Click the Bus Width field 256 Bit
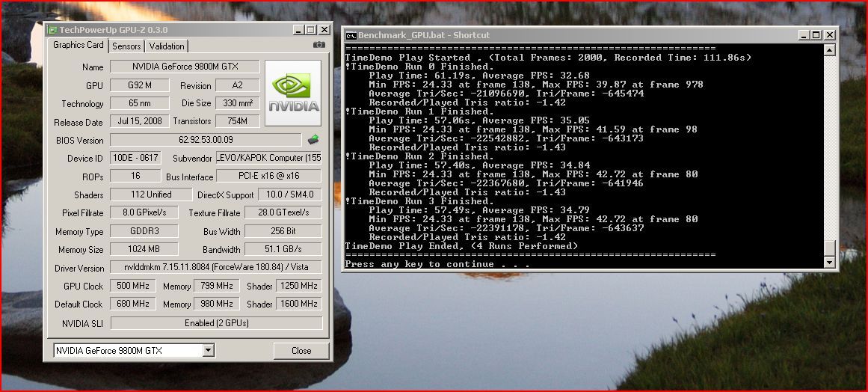The height and width of the screenshot is (392, 868). 283,231
